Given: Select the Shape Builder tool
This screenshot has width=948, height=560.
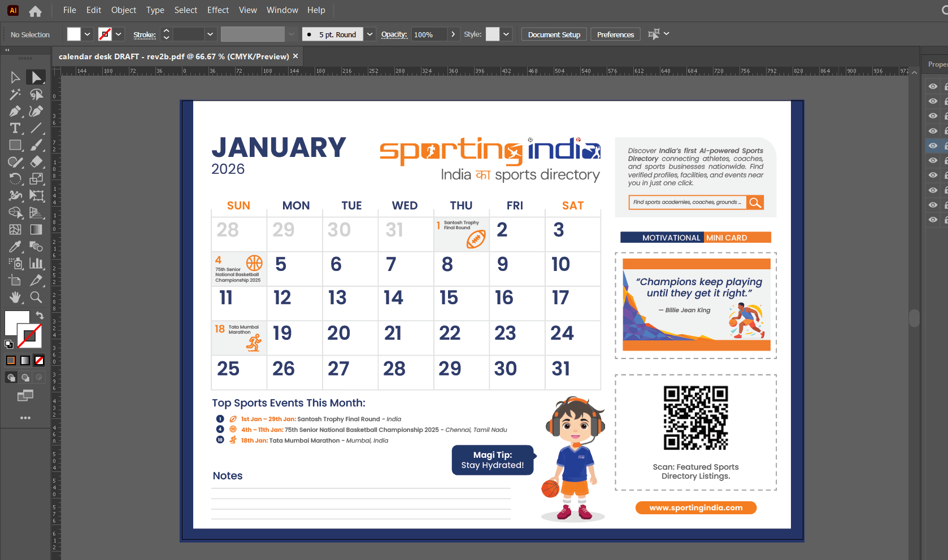Looking at the screenshot, I should tap(15, 213).
